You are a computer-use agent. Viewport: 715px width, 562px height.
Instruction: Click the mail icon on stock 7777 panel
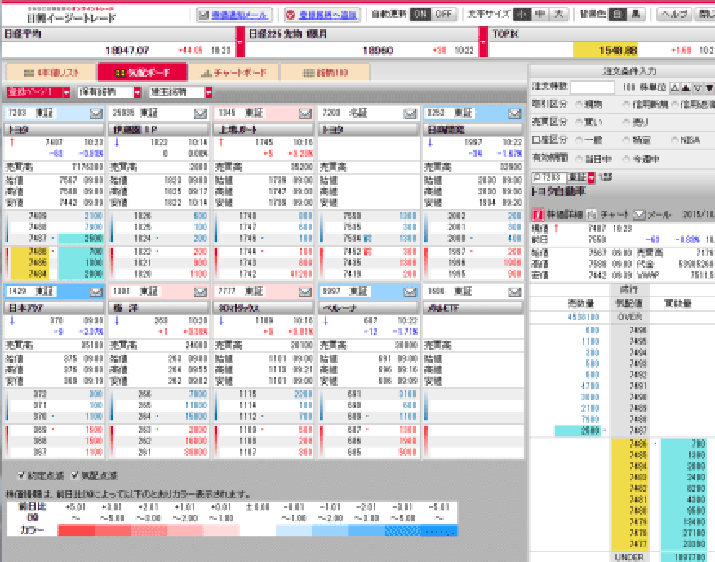(304, 291)
